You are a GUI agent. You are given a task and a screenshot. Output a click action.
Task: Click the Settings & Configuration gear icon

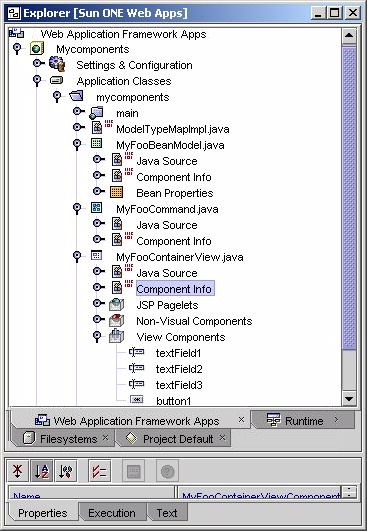tap(57, 64)
